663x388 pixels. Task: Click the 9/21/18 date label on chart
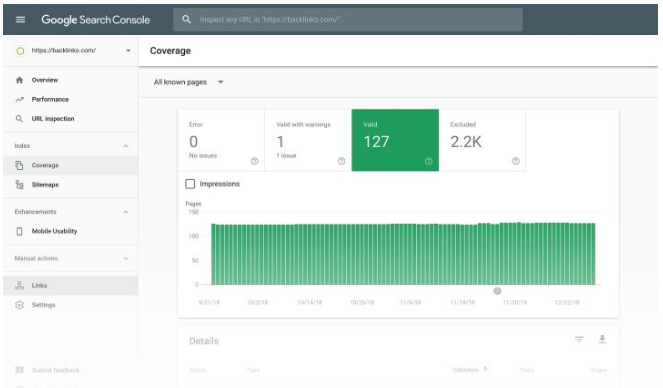209,302
